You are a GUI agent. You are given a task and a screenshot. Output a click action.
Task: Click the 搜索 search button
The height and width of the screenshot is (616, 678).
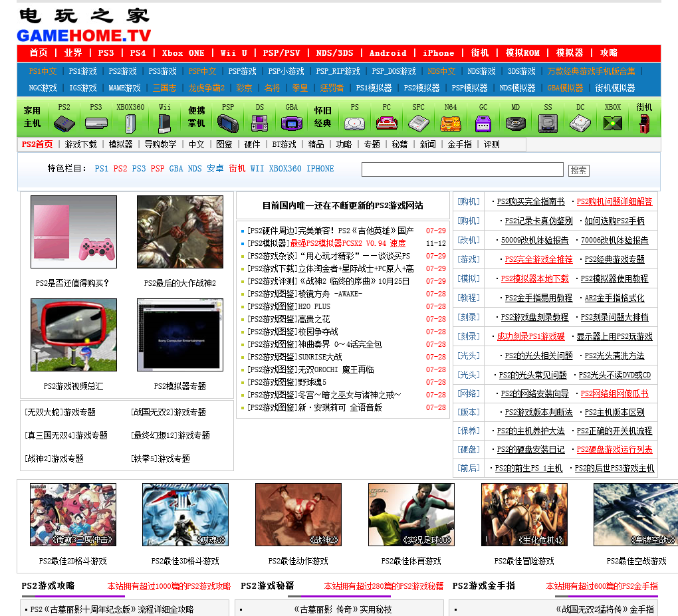click(x=578, y=170)
